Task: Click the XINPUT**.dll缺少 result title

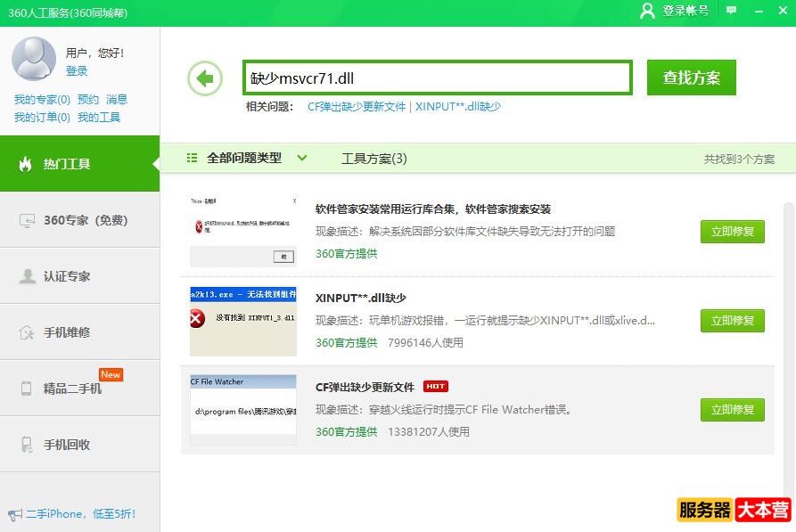Action: click(x=361, y=298)
